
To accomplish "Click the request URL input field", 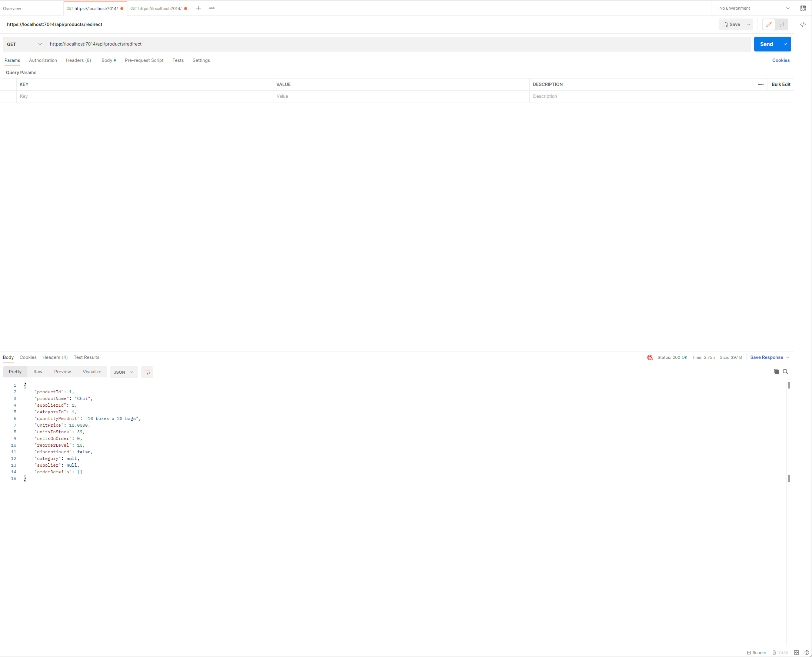I will click(397, 44).
